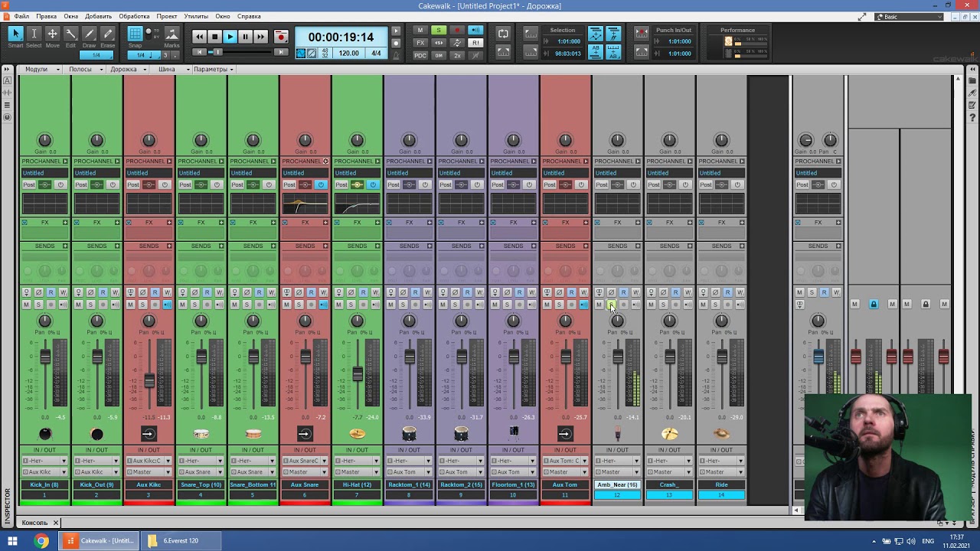Select the Smart tool
980x551 pixels.
click(15, 34)
